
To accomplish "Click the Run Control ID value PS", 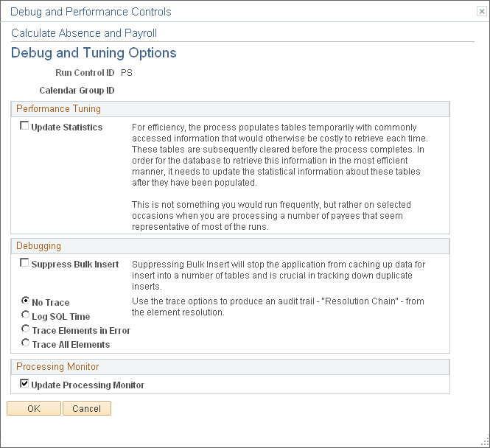I will coord(127,73).
